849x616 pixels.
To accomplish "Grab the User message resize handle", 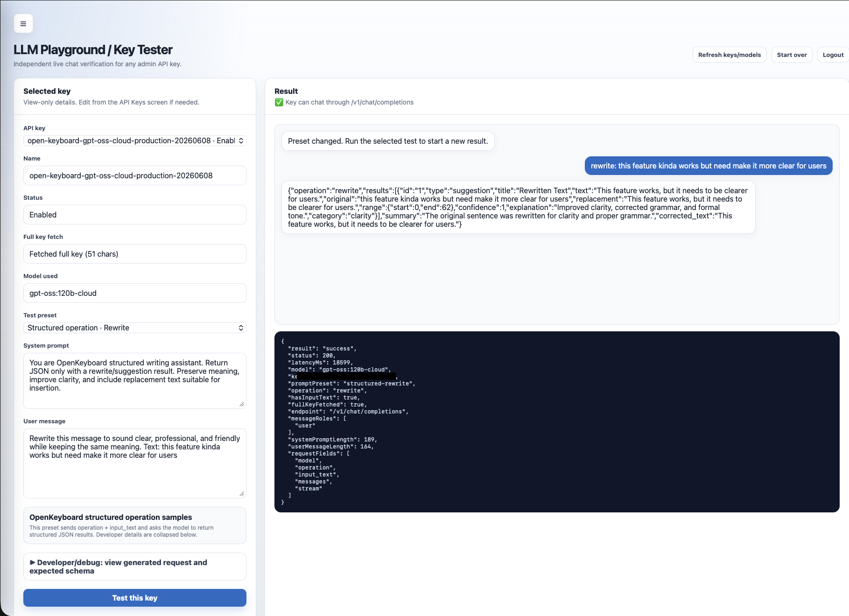I will 242,494.
